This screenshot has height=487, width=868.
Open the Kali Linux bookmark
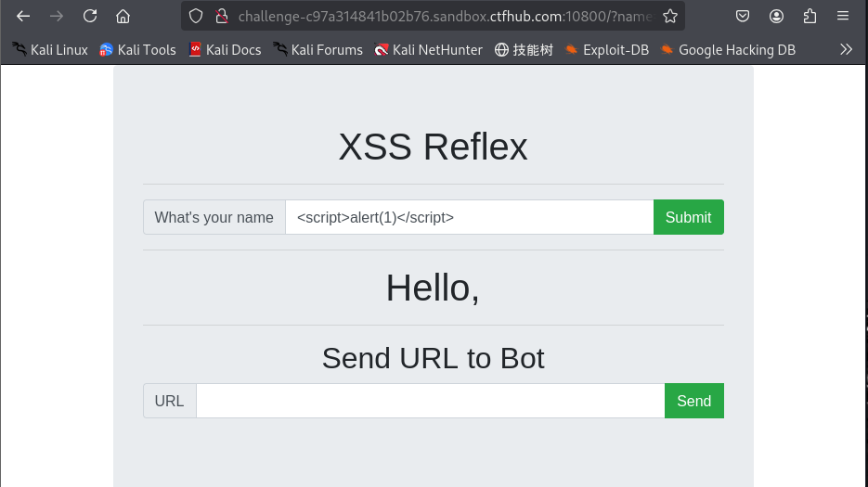(50, 50)
